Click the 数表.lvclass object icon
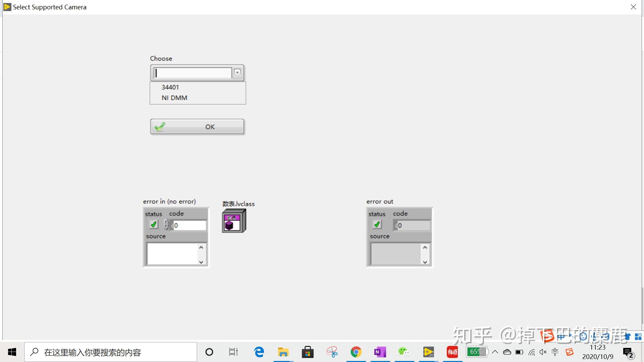Image resolution: width=644 pixels, height=362 pixels. [x=234, y=221]
